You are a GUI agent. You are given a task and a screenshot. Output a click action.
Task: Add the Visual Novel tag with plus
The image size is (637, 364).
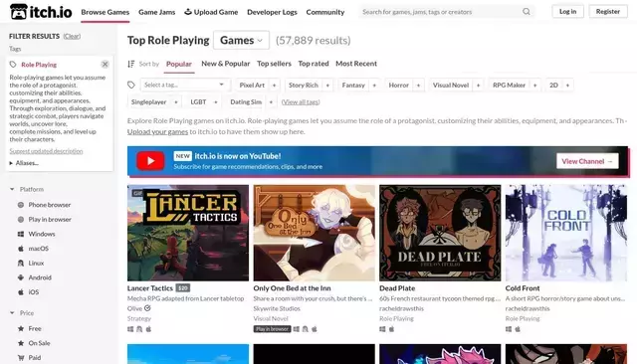(478, 86)
